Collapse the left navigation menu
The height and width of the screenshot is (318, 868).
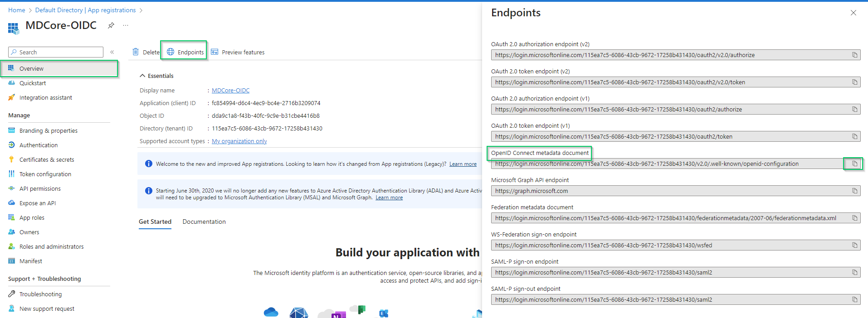click(112, 52)
